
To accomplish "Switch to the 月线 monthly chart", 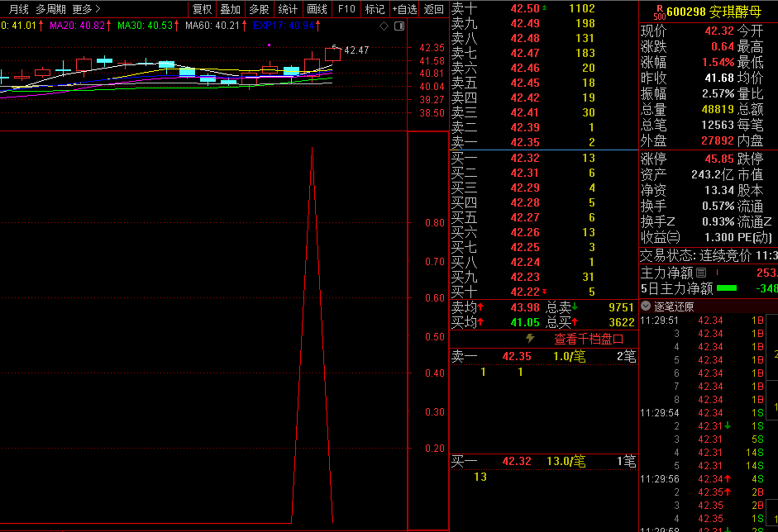I will click(x=18, y=9).
